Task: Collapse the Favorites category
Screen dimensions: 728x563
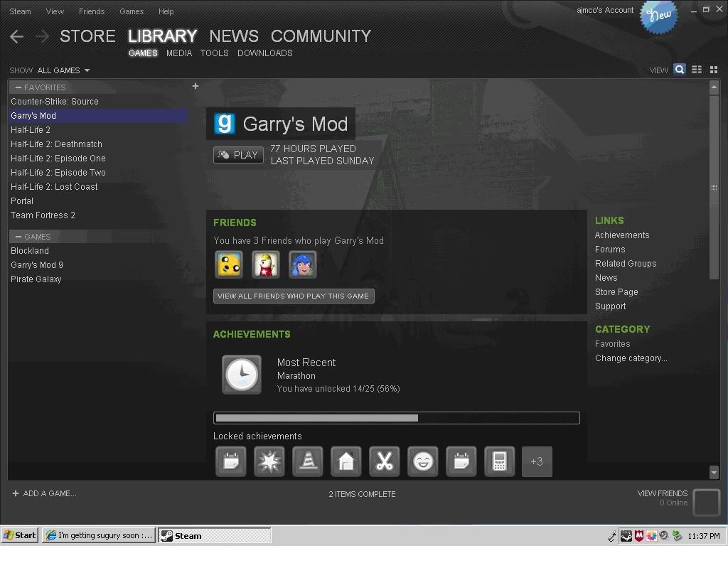Action: (x=18, y=87)
